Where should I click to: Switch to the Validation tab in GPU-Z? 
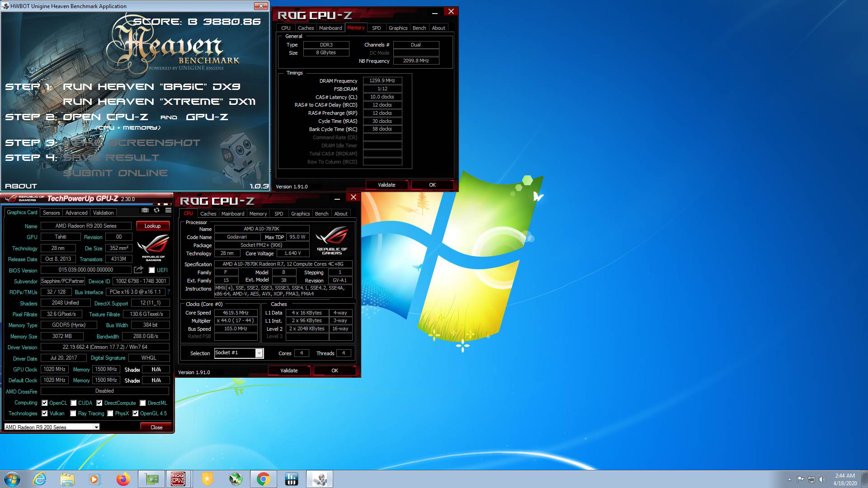point(104,213)
